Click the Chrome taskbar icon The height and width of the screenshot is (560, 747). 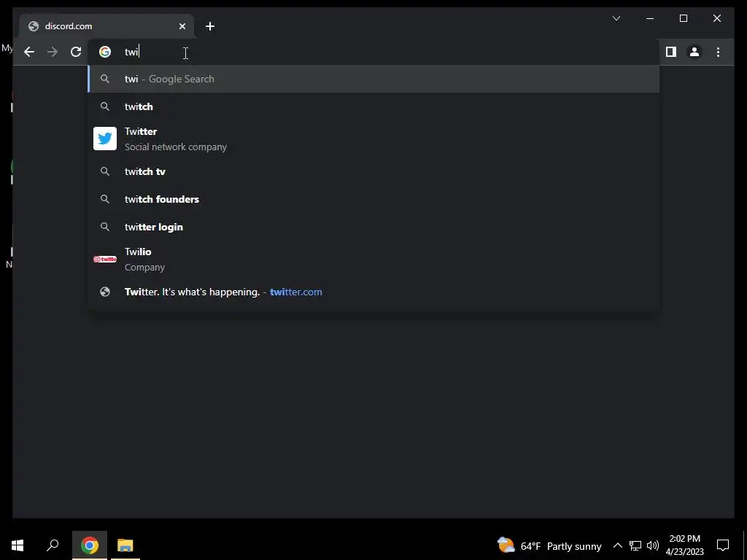[x=90, y=545]
